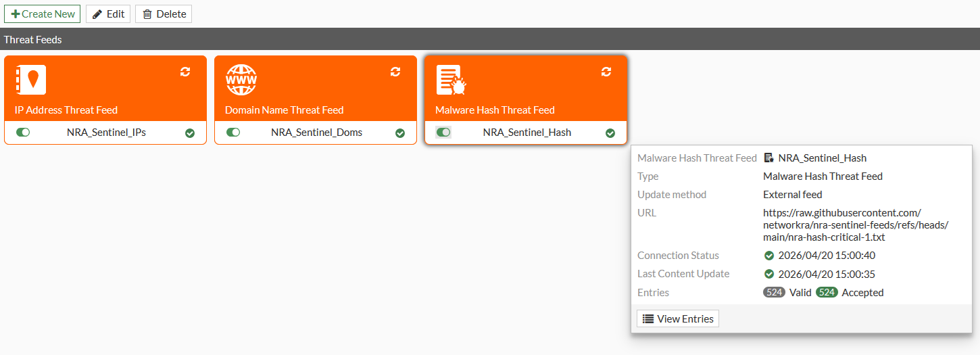Viewport: 980px width, 355px height.
Task: Click the feed icon beside NRA_Sentinel_Hash in tooltip
Action: (768, 158)
